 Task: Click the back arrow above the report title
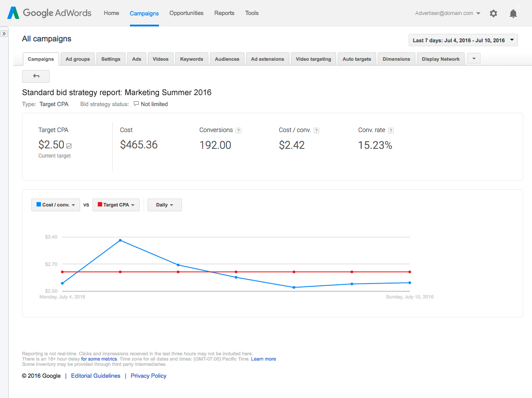36,76
